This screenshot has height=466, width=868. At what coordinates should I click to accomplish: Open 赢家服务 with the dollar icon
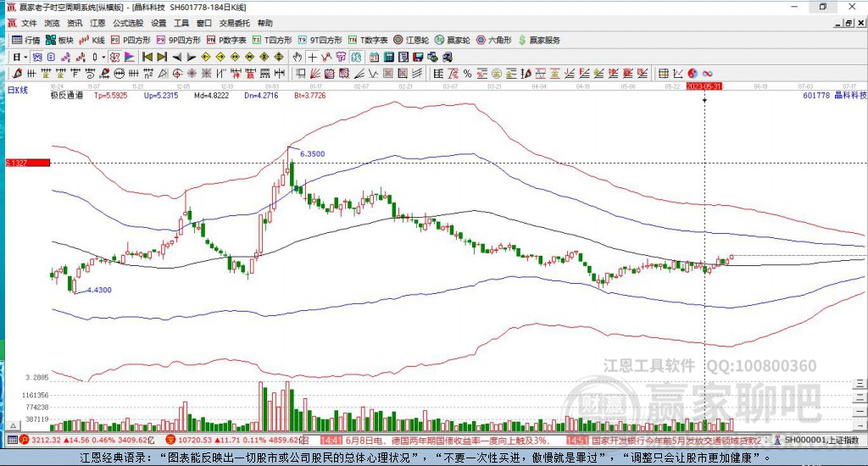[x=539, y=40]
